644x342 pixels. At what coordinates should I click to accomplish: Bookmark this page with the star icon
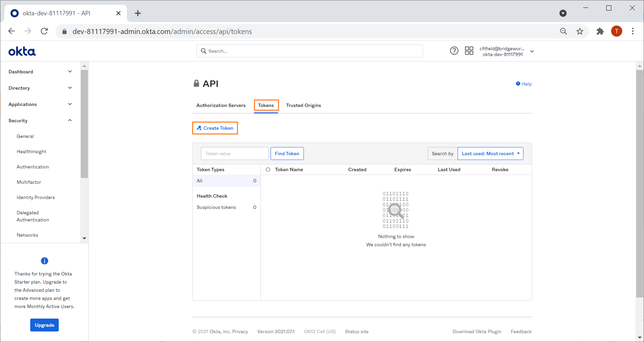tap(580, 31)
